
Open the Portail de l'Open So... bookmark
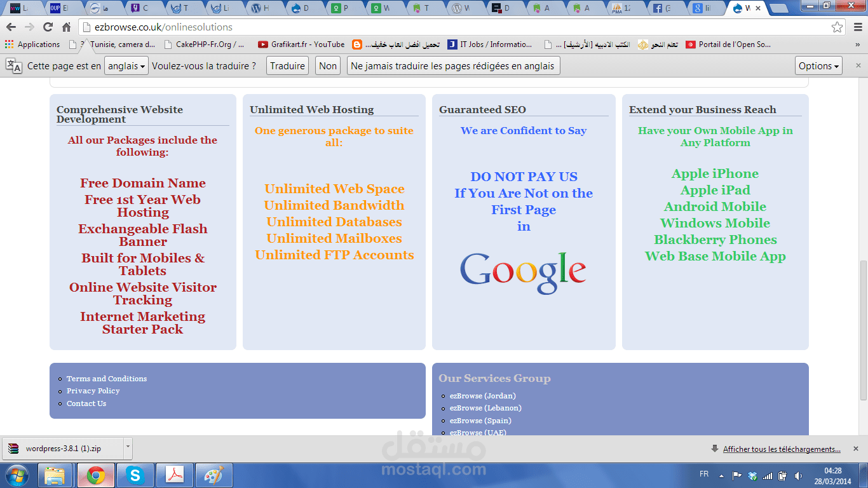click(728, 44)
